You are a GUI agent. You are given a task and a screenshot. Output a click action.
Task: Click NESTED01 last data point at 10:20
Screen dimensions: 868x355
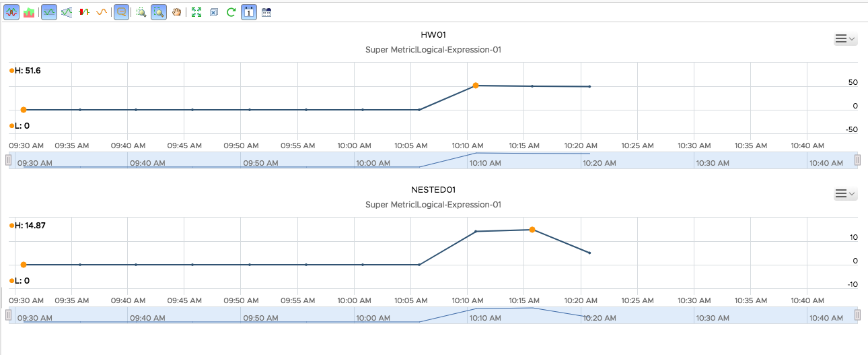coord(589,253)
